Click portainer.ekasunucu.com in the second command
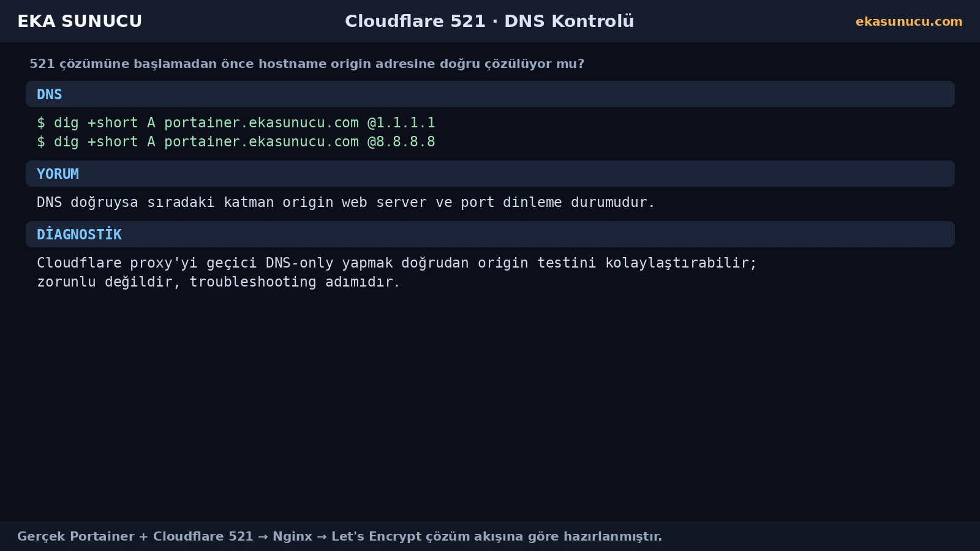 pyautogui.click(x=262, y=142)
